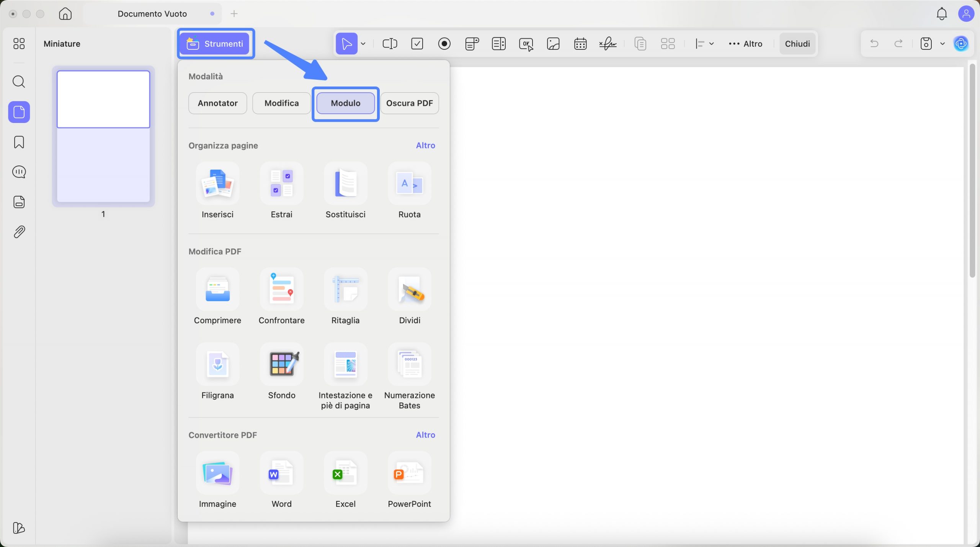Select page 1 thumbnail
This screenshot has width=980, height=547.
pos(103,136)
